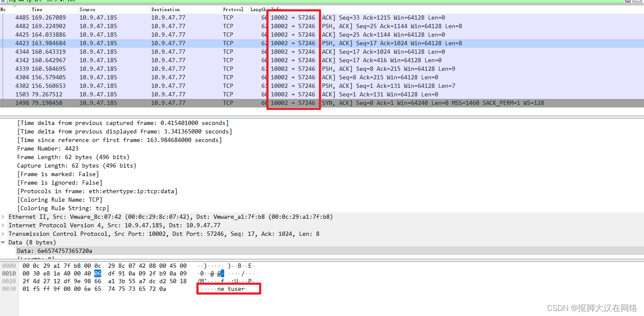This screenshot has width=644, height=316.
Task: Click hex offset 0010 row
Action: click(x=9, y=273)
